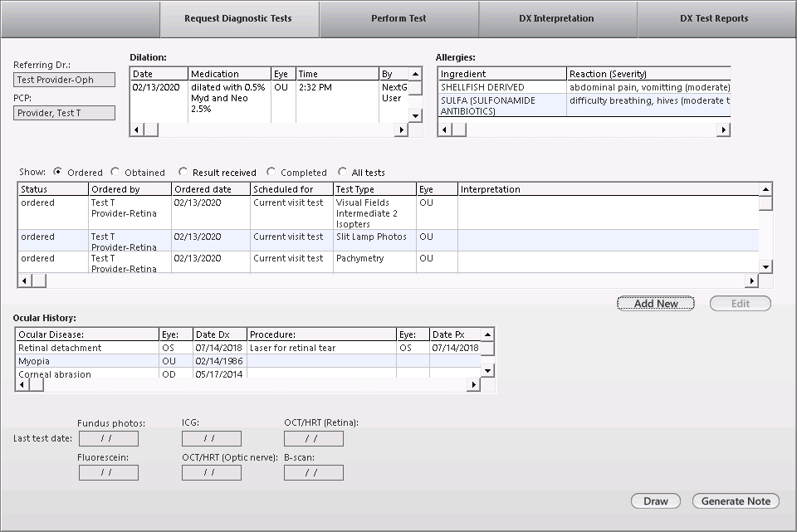
Task: Click Ocular History scroll right arrow
Action: coord(474,384)
